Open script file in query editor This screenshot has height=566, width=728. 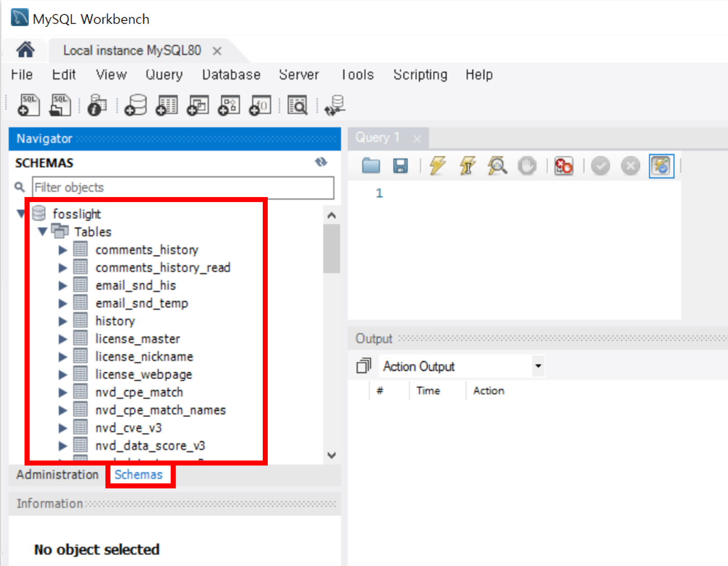(371, 165)
